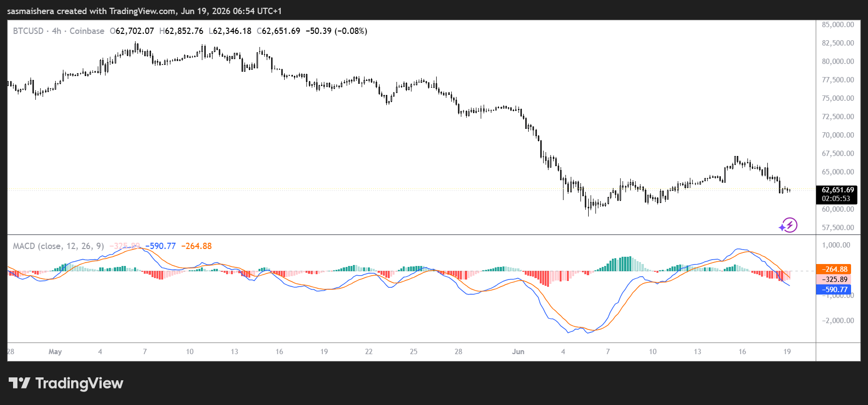Viewport: 868px width, 405px height.
Task: Click the low value 62,346.18
Action: click(x=232, y=31)
